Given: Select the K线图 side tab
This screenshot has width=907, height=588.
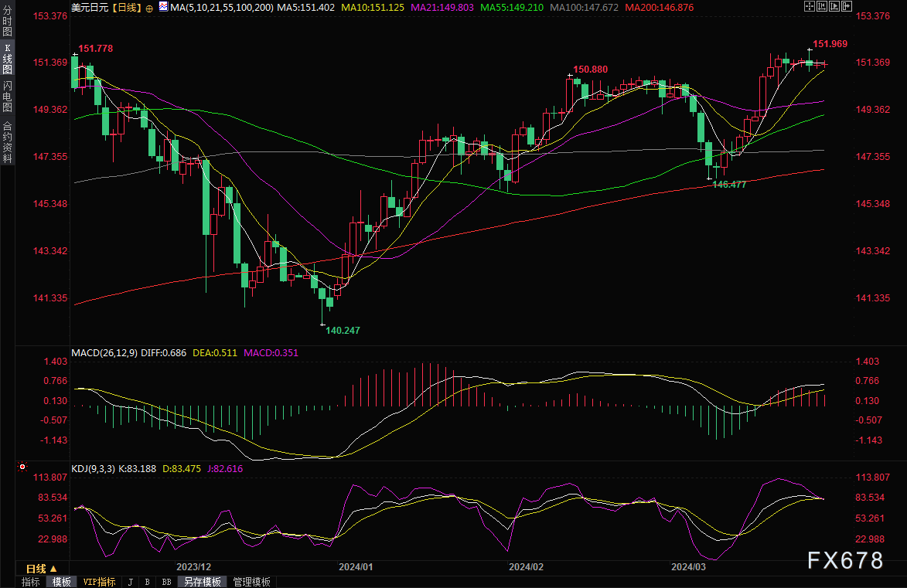Looking at the screenshot, I should [x=7, y=59].
